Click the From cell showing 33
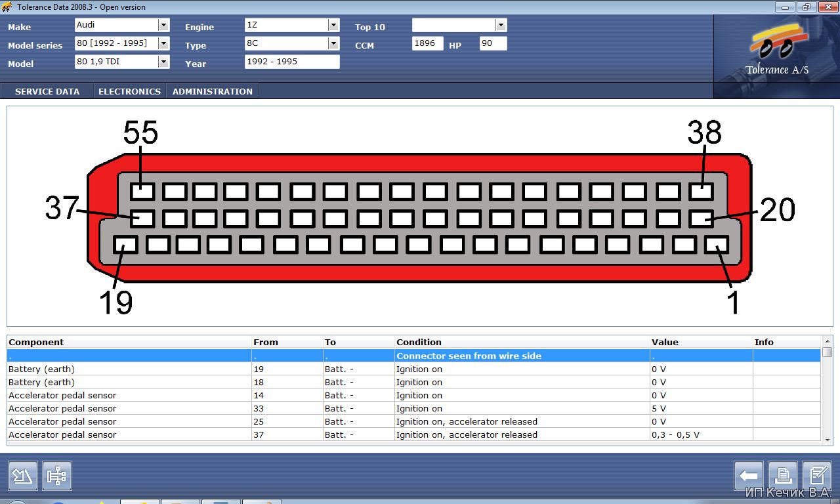This screenshot has width=840, height=504. (x=287, y=408)
